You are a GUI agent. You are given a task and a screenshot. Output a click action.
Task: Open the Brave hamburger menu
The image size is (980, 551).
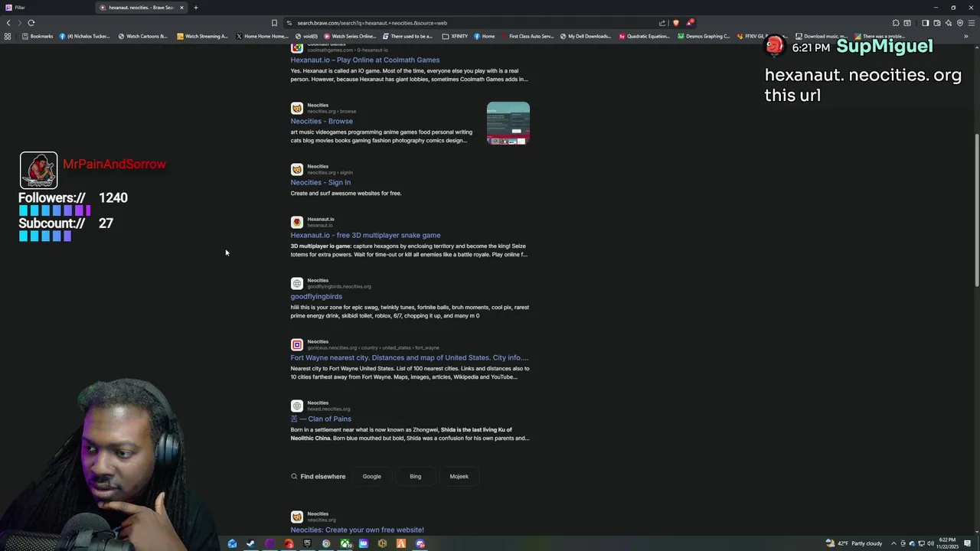pyautogui.click(x=971, y=23)
